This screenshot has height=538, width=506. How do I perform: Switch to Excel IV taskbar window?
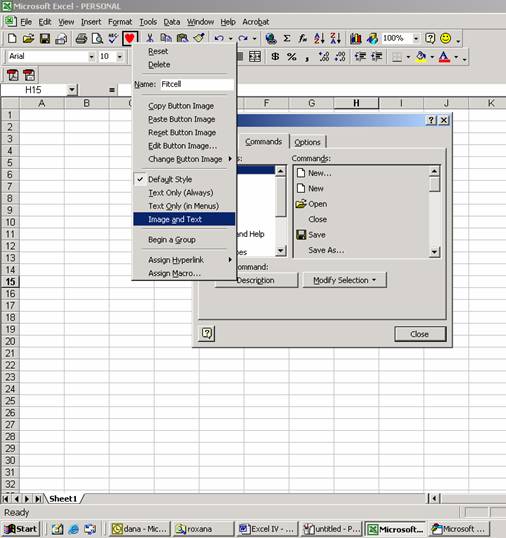[x=267, y=529]
